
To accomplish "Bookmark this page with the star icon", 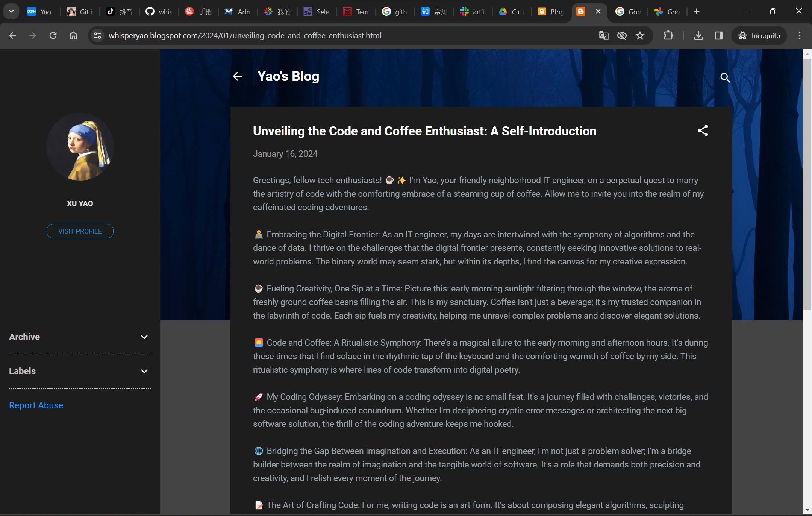I will click(640, 36).
